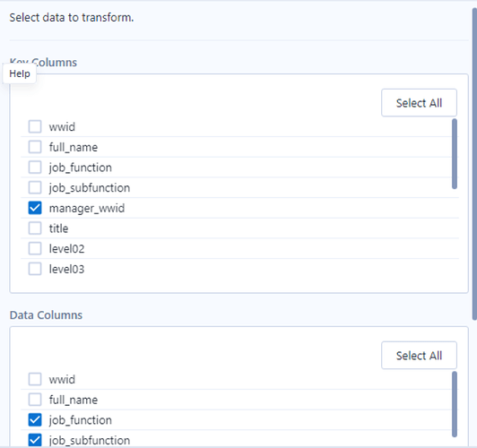477x448 pixels.
Task: Click the Help tooltip button
Action: point(20,73)
